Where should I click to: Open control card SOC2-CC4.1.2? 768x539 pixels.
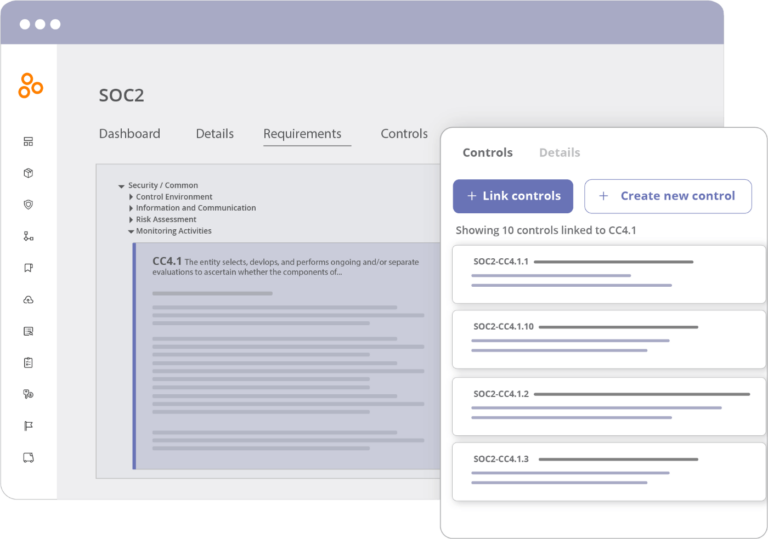(x=608, y=406)
